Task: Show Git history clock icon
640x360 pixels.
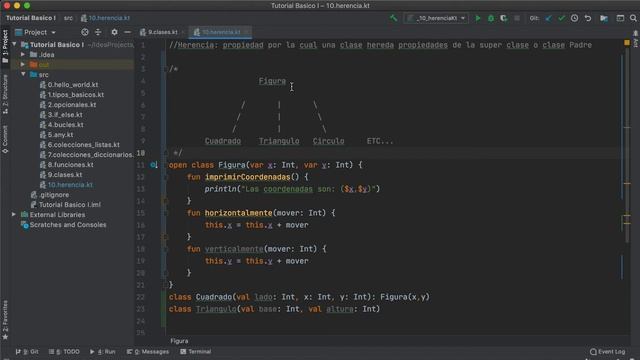Action: 574,18
